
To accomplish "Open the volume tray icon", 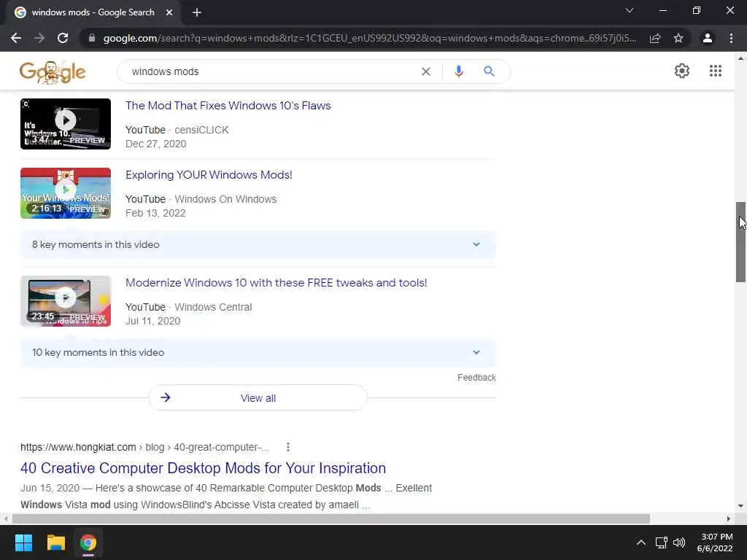I will click(x=679, y=542).
